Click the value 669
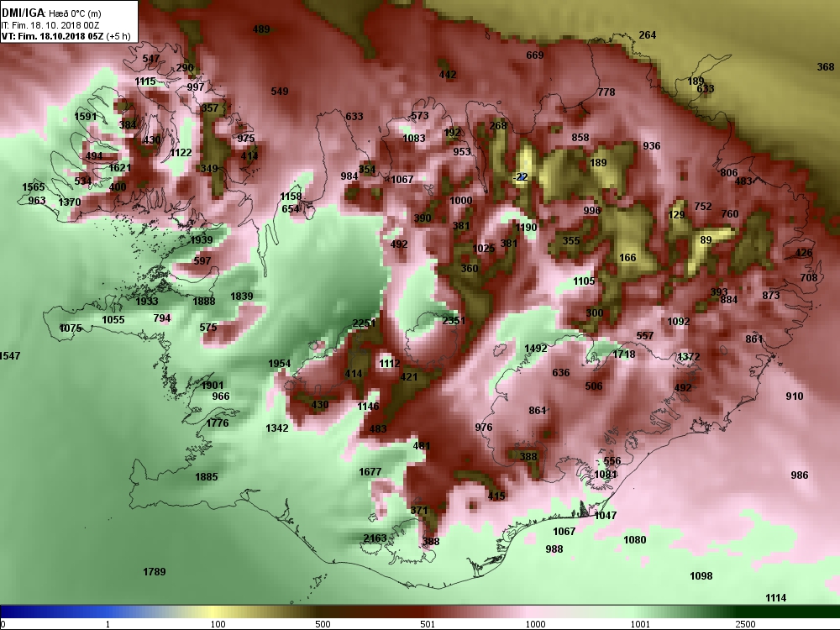 click(x=534, y=55)
